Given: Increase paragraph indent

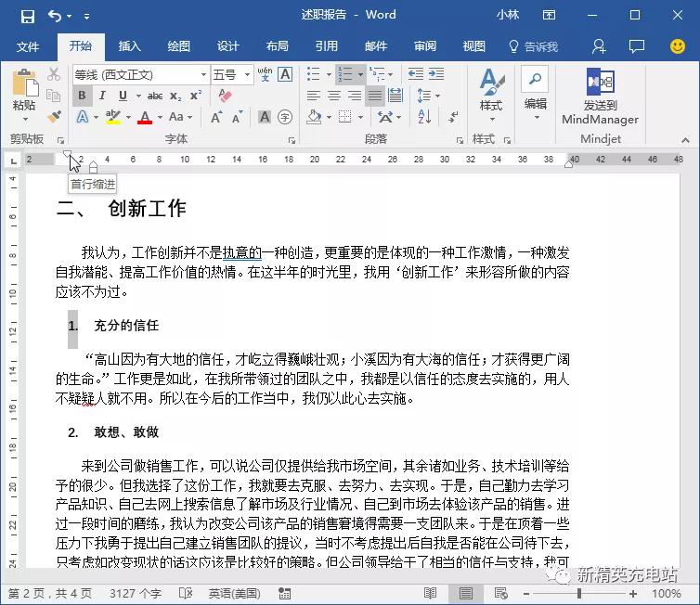Looking at the screenshot, I should (x=436, y=74).
